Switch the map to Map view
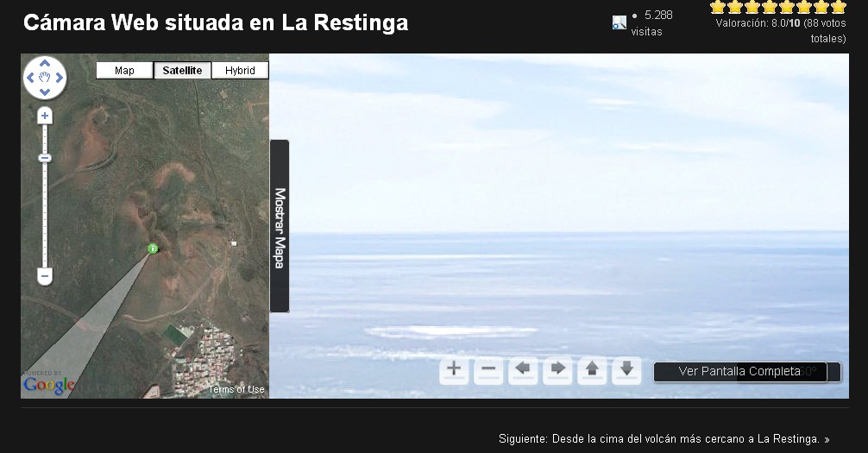Screen dimensions: 868x453 124,71
